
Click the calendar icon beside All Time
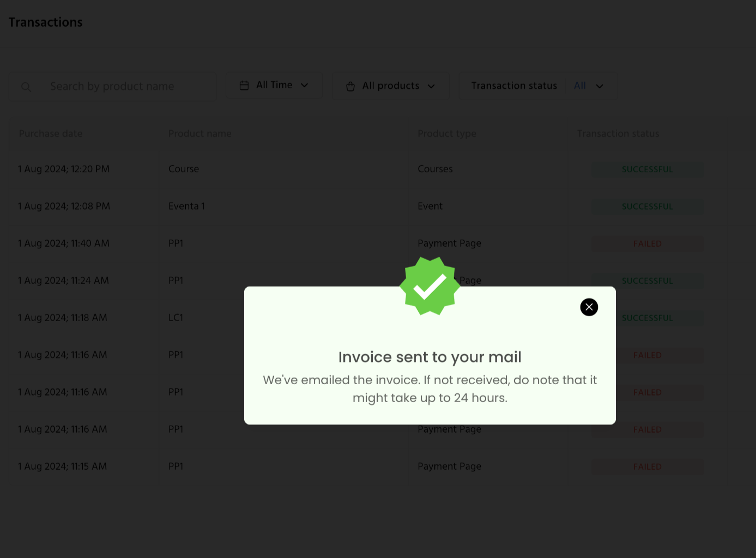(244, 86)
